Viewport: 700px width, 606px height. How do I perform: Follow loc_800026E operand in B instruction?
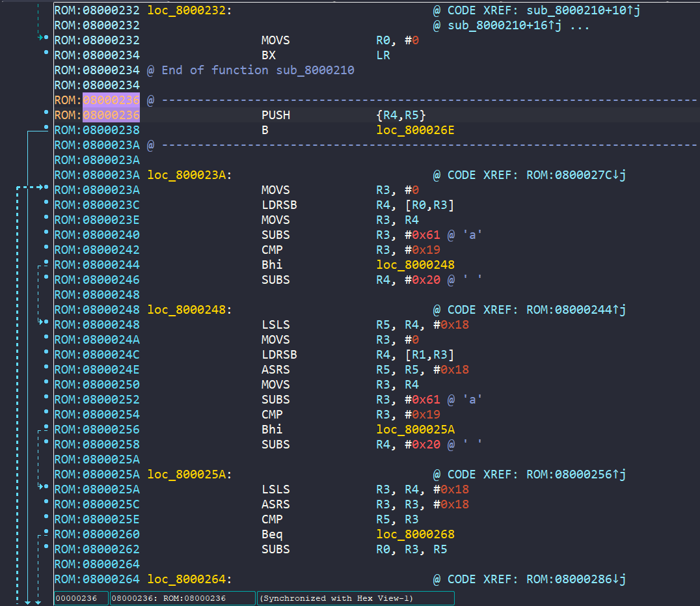pos(415,130)
